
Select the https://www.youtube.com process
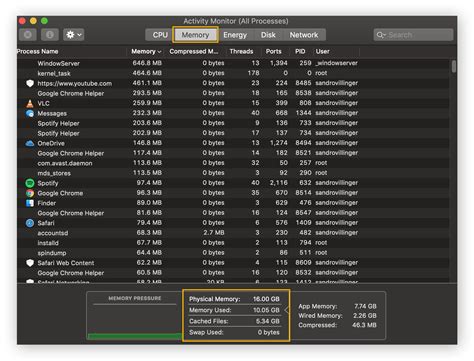coord(75,83)
